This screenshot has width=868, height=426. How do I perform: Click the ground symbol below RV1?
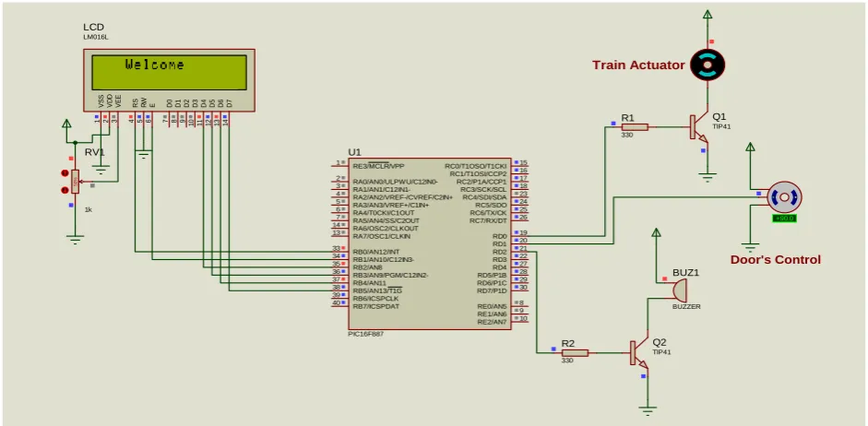76,240
